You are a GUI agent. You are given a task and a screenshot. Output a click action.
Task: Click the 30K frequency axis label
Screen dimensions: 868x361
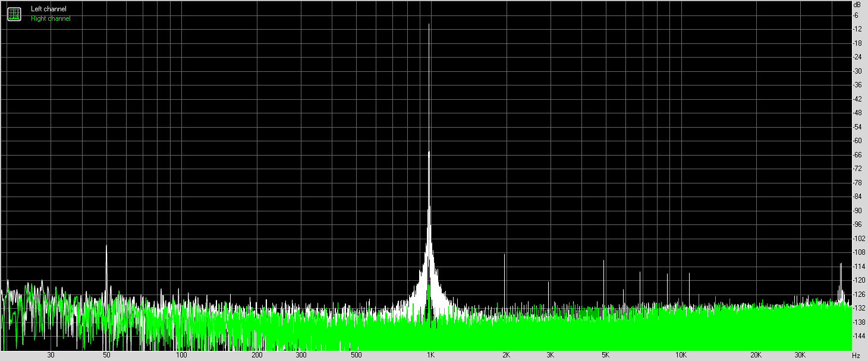(800, 355)
